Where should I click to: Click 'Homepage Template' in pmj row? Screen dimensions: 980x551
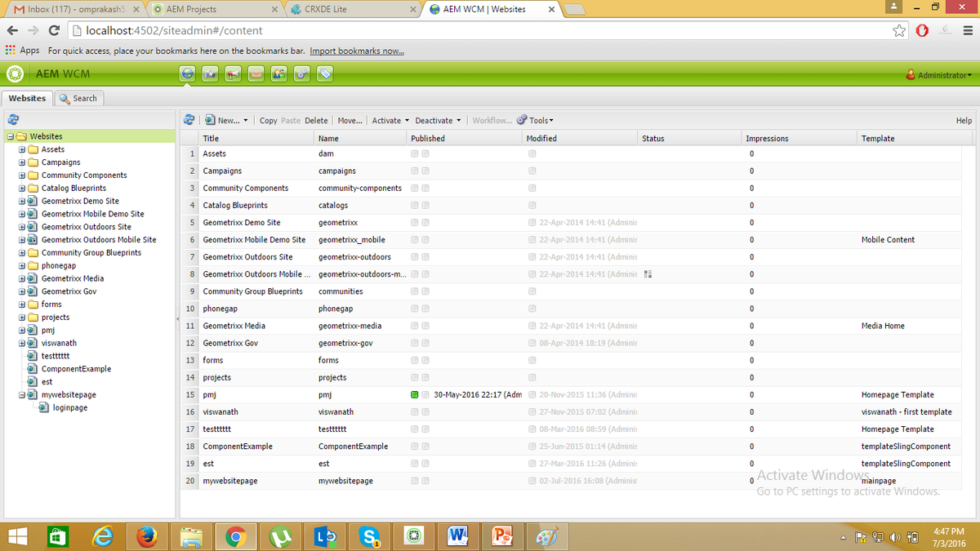click(898, 395)
